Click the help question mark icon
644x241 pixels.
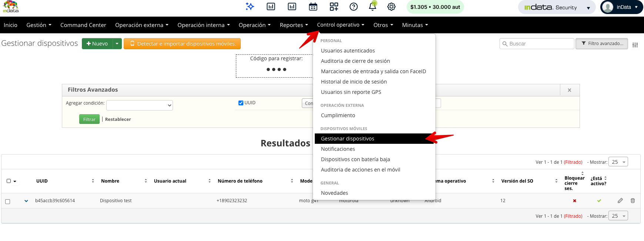[x=354, y=7]
